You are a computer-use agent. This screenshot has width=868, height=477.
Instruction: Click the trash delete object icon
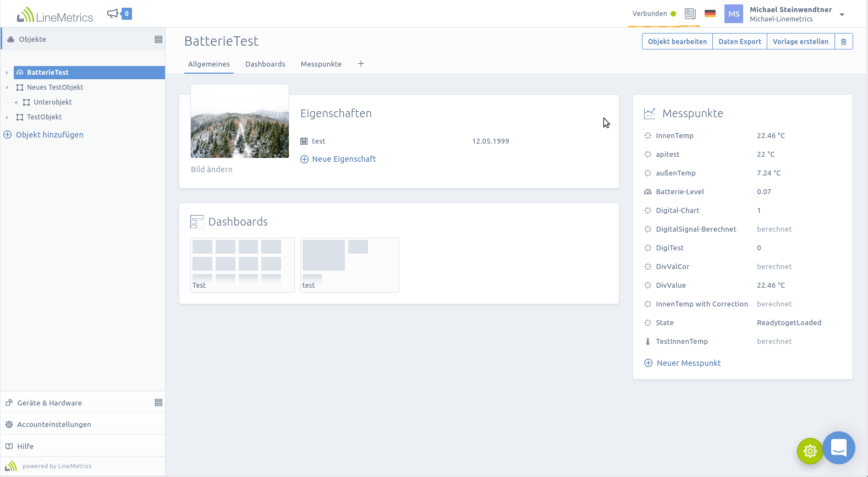click(x=843, y=42)
